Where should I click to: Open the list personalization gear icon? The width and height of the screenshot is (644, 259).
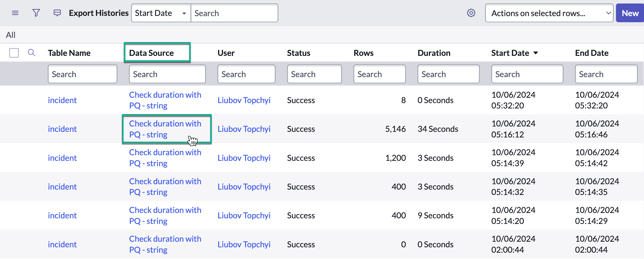471,13
